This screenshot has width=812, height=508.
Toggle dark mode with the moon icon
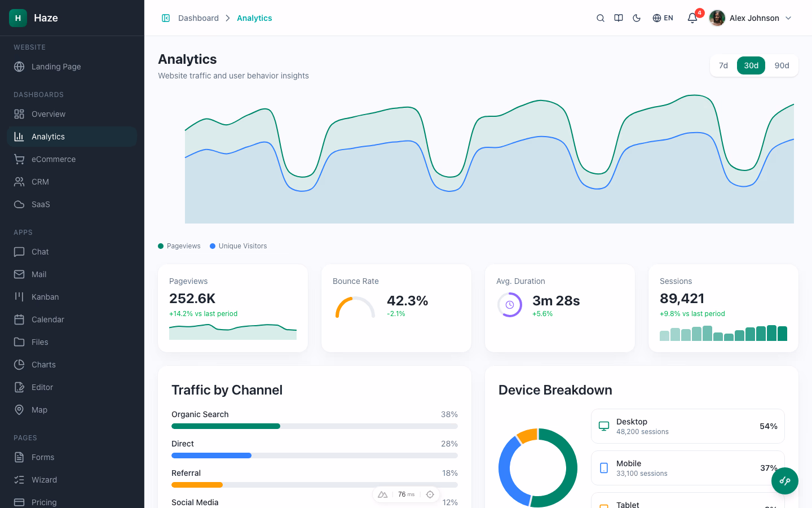coord(637,17)
